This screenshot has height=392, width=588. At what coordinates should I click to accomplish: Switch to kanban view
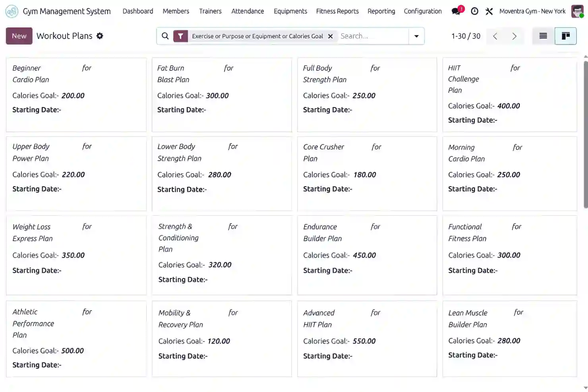(x=565, y=36)
